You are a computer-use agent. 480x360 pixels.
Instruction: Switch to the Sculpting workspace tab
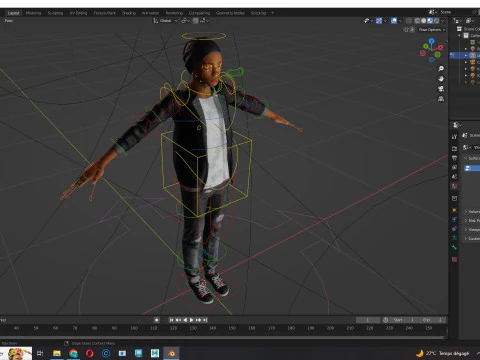[55, 13]
